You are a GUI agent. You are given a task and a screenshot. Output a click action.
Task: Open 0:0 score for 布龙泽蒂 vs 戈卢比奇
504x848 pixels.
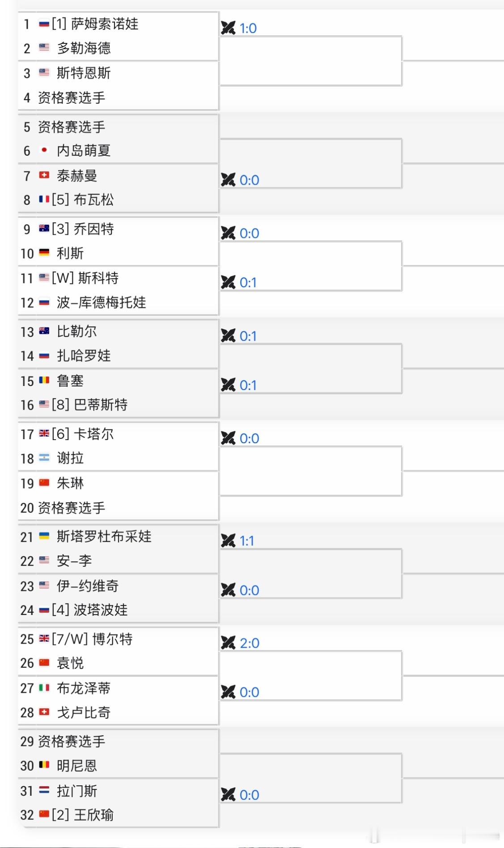249,692
